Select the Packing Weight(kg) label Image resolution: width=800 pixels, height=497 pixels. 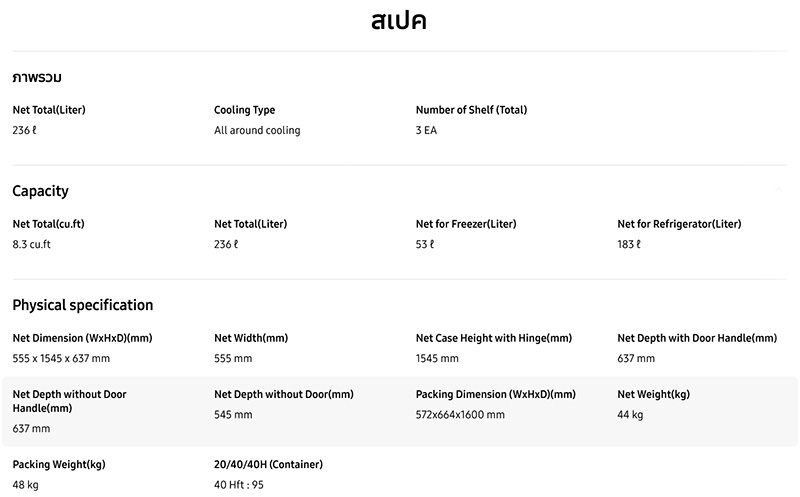(59, 465)
